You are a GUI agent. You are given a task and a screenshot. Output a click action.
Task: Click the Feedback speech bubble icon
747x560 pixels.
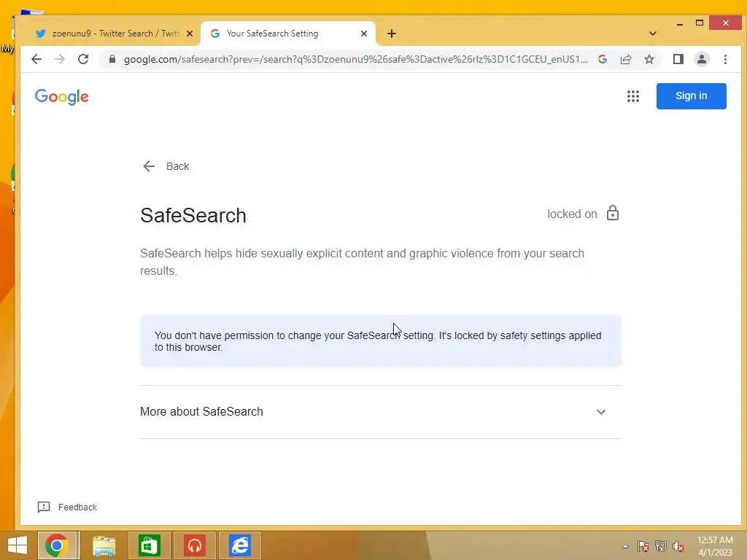[43, 507]
